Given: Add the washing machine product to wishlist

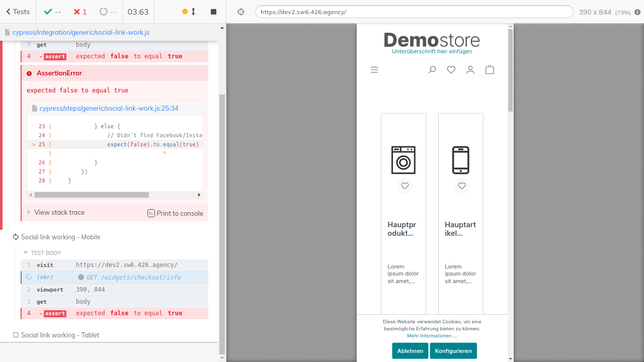Looking at the screenshot, I should [x=405, y=186].
